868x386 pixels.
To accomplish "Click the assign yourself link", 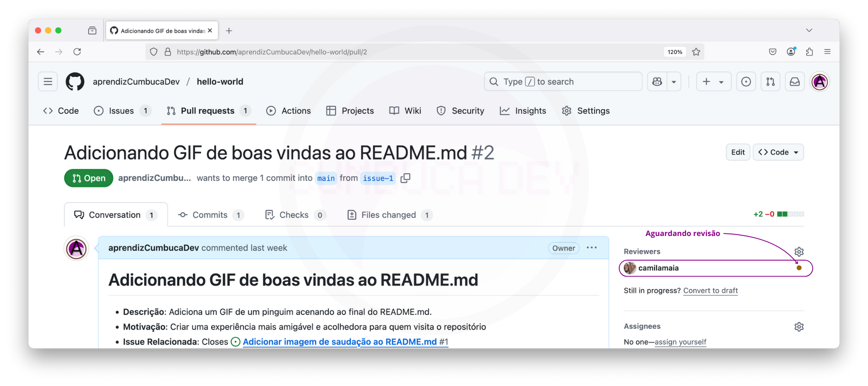I will pyautogui.click(x=680, y=342).
